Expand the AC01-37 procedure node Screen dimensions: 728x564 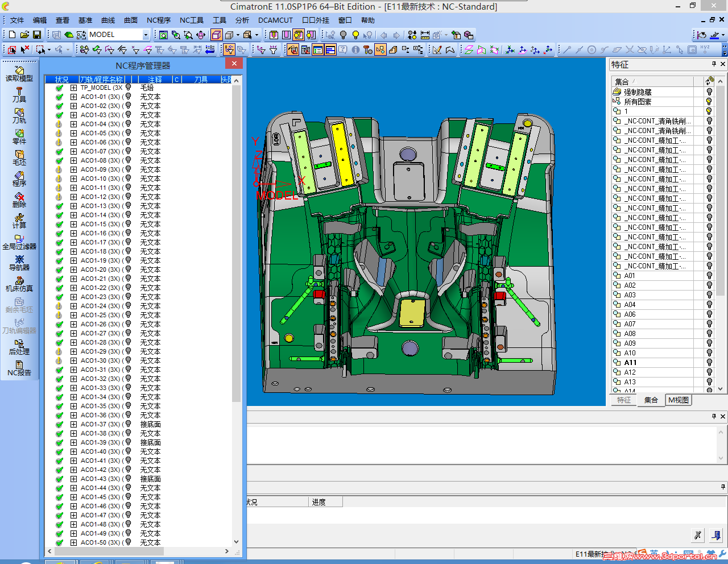pos(73,424)
